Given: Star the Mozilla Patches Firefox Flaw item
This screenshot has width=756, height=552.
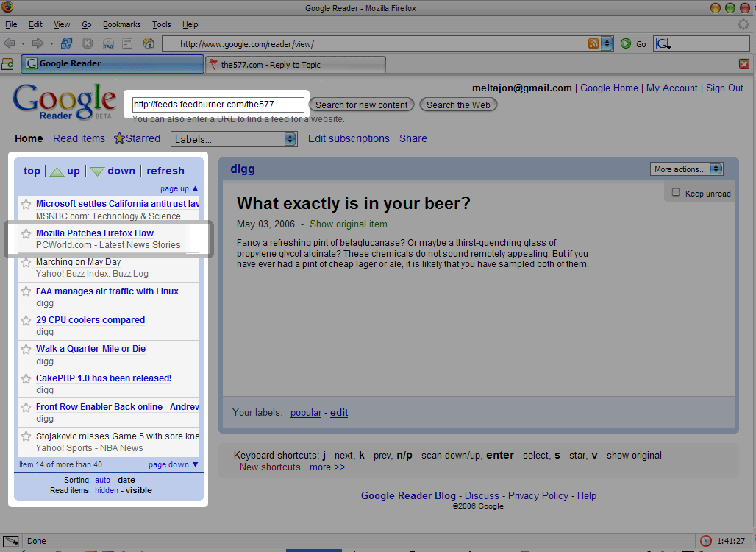Looking at the screenshot, I should pyautogui.click(x=26, y=234).
